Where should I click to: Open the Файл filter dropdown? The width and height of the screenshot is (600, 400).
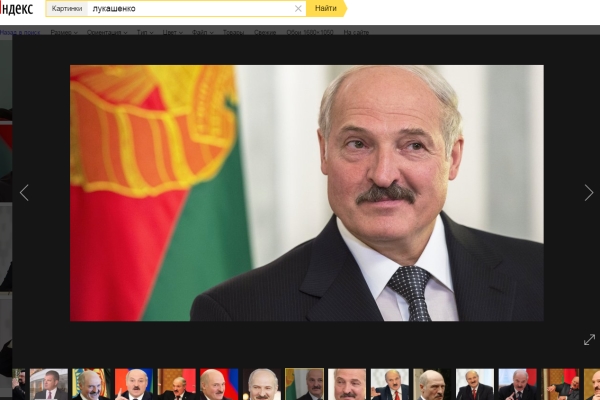[202, 32]
